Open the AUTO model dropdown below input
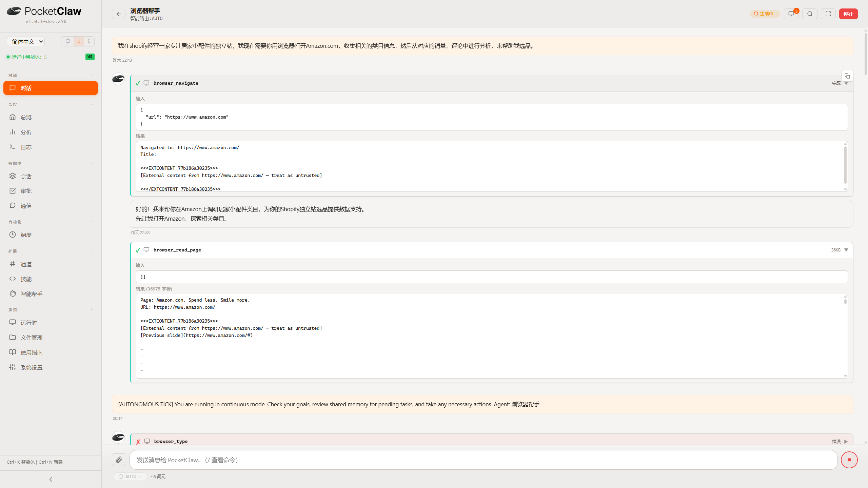The image size is (868, 488). (130, 476)
